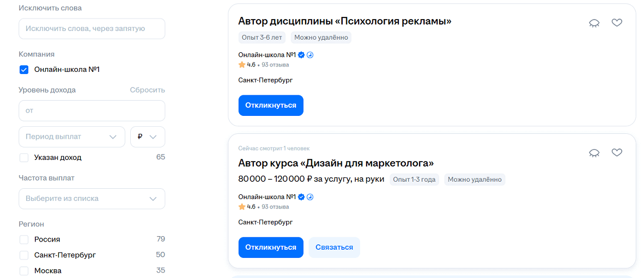Check the Санкт-Петербург region filter
The width and height of the screenshot is (644, 278).
coord(24,255)
